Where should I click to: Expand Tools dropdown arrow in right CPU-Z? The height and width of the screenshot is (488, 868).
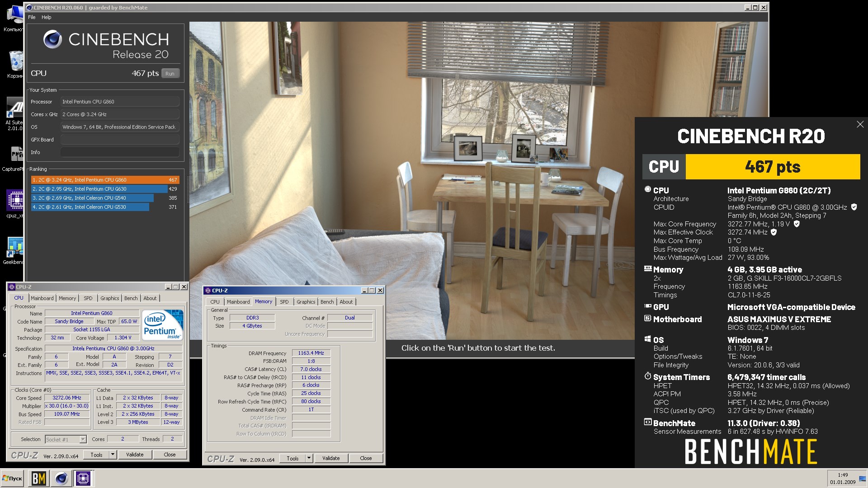coord(309,458)
